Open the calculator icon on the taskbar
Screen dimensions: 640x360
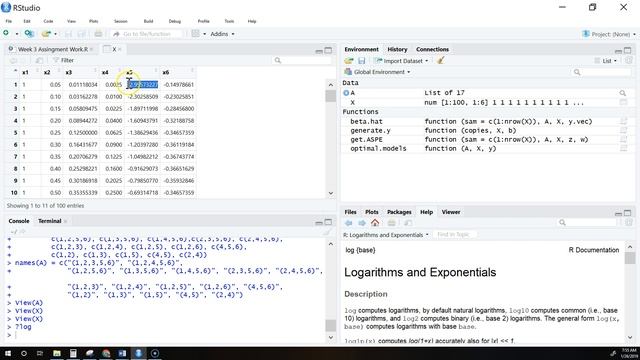coord(73,353)
